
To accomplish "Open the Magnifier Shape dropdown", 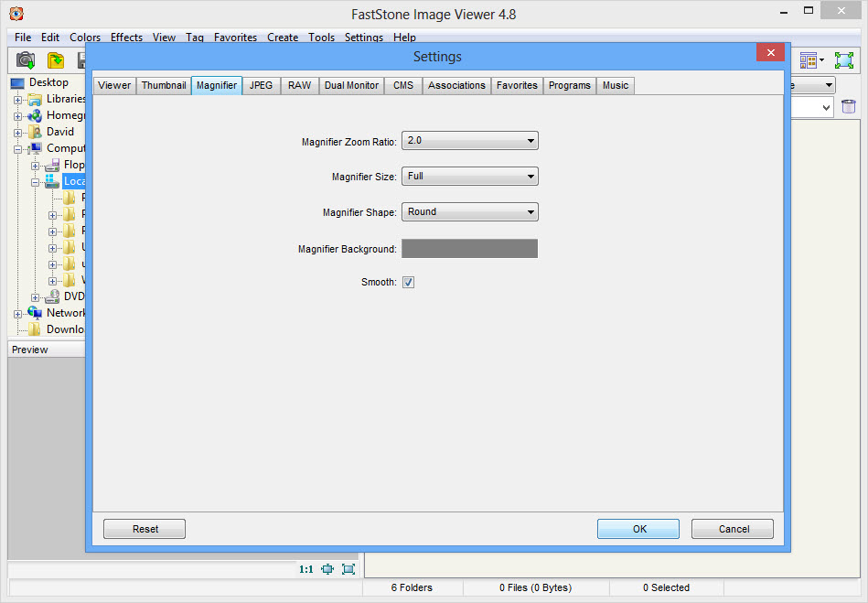I will tap(470, 211).
